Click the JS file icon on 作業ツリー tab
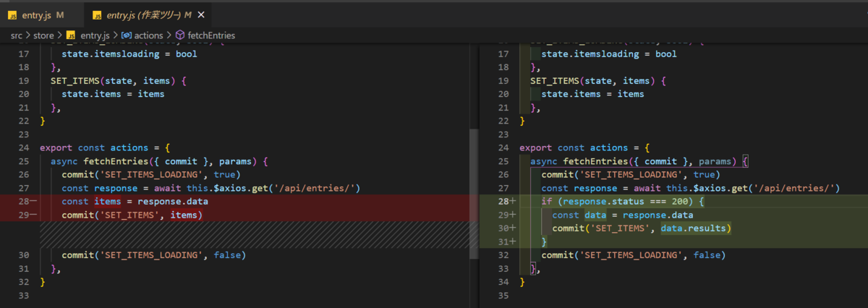This screenshot has height=308, width=868. 98,14
